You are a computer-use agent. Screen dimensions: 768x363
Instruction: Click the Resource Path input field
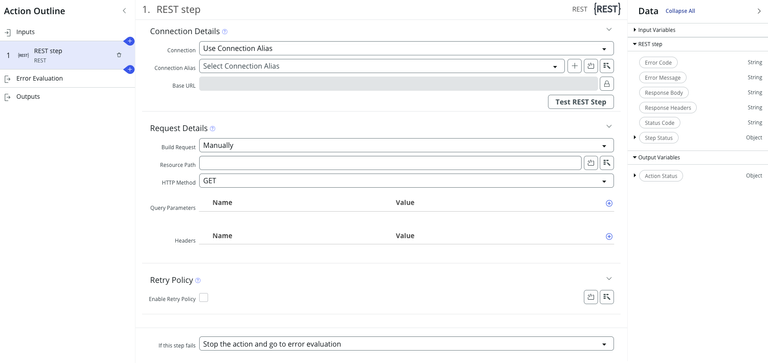pos(390,163)
